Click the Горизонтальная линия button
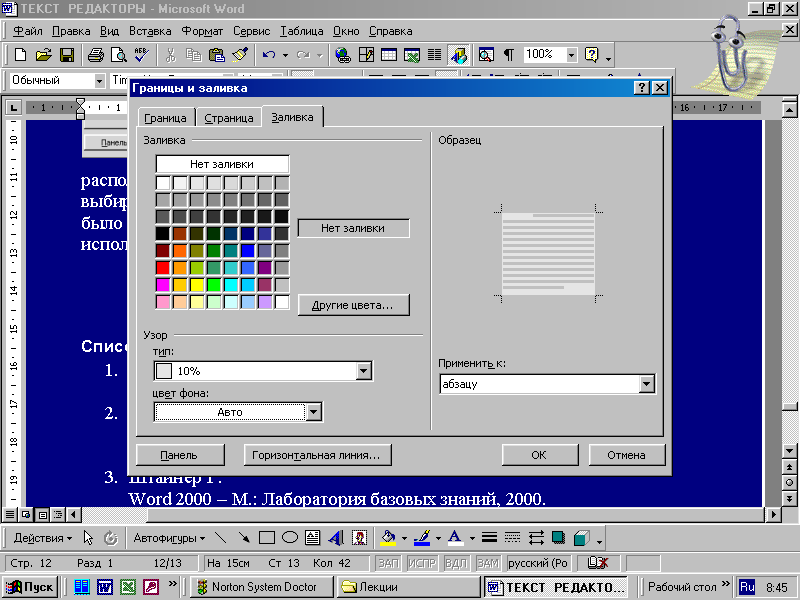The image size is (800, 600). [x=316, y=455]
